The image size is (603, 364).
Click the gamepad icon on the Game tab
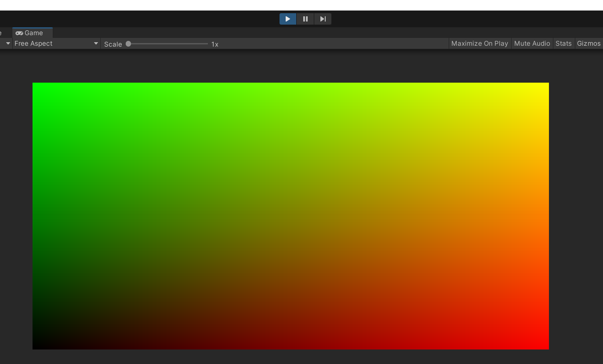coord(20,33)
